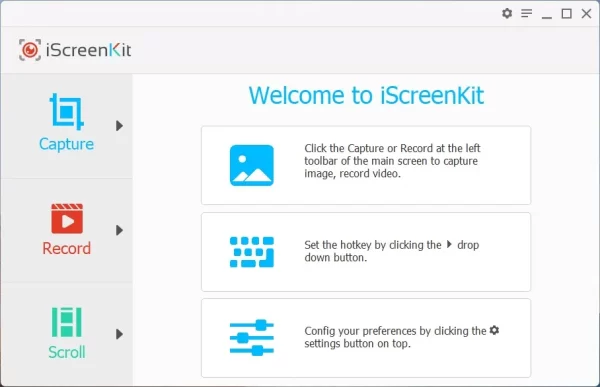Image resolution: width=600 pixels, height=387 pixels.
Task: Select the Record clapperboard icon
Action: pyautogui.click(x=67, y=219)
